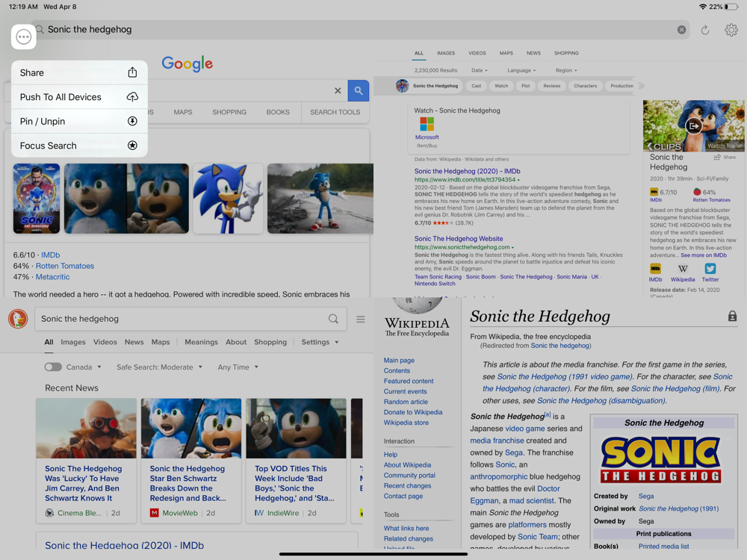The height and width of the screenshot is (560, 747).
Task: Click the Wikipedia globe logo
Action: 417,305
